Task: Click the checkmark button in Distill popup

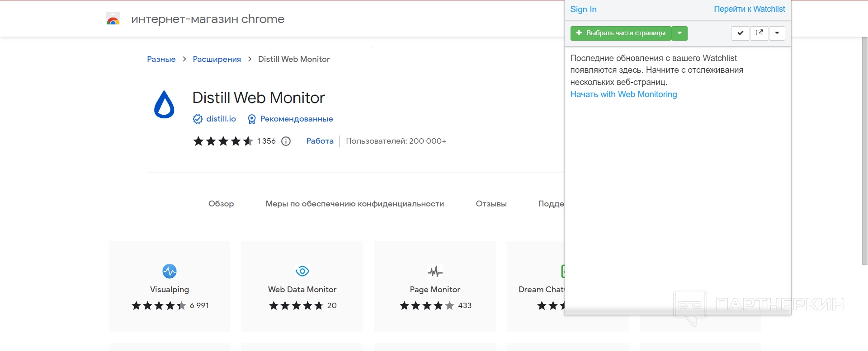Action: coord(741,33)
